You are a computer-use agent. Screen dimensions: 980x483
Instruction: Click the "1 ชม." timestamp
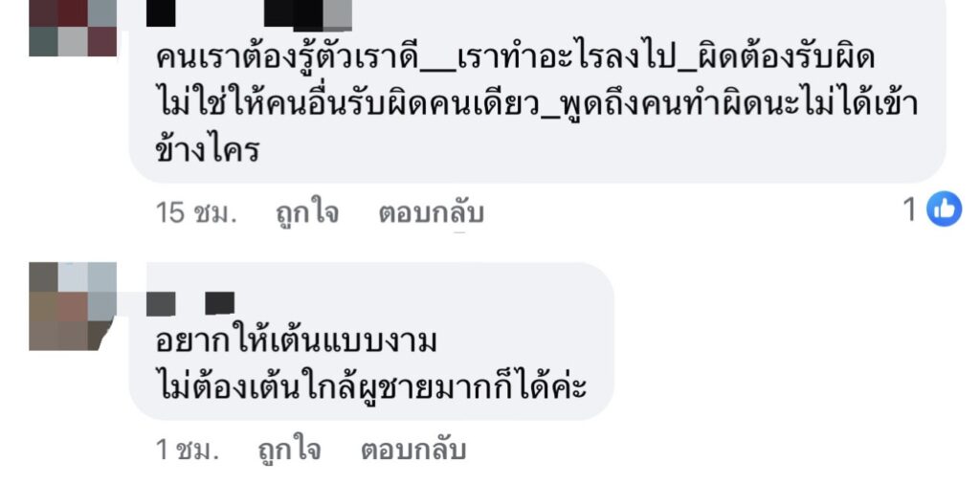point(188,450)
